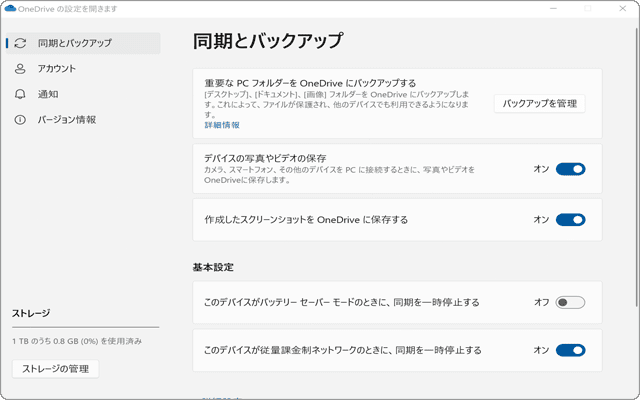
Task: Click the 1 TB のうち 0.8 GB usage text
Action: (x=77, y=341)
